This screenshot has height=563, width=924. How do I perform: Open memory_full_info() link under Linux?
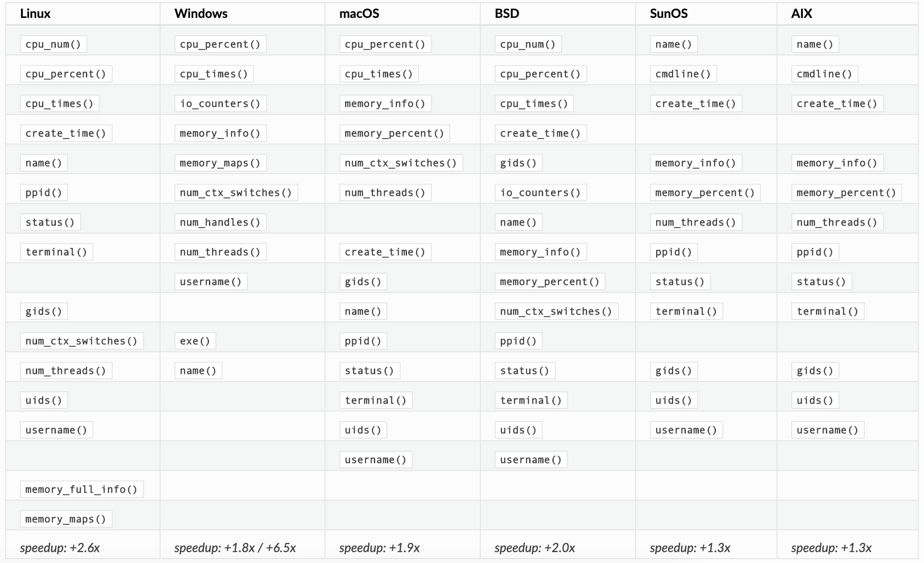(x=82, y=489)
